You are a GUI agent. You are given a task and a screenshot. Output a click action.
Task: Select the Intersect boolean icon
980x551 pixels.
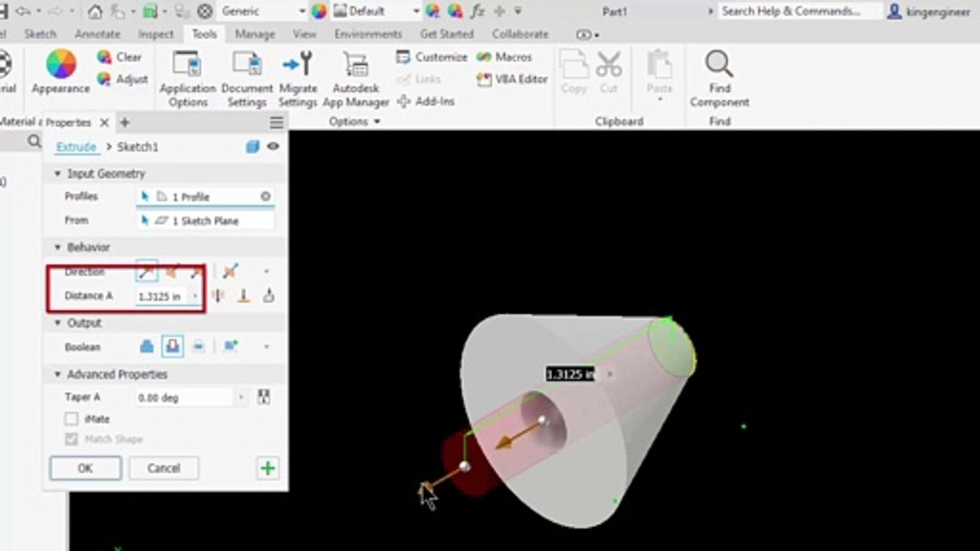[198, 347]
